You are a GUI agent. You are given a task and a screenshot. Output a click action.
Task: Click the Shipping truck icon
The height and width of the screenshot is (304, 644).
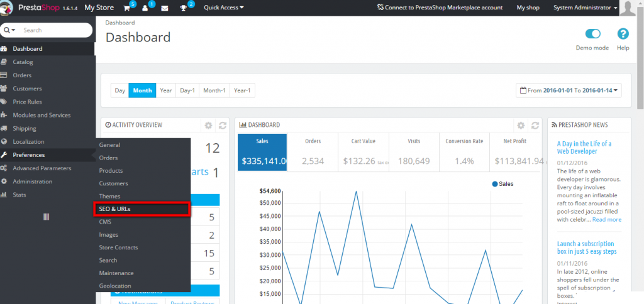(4, 128)
